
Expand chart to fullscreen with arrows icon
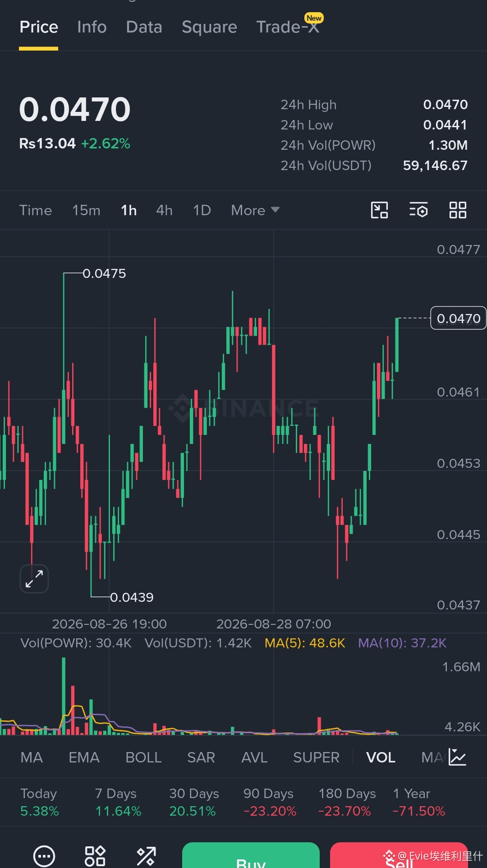pyautogui.click(x=34, y=579)
